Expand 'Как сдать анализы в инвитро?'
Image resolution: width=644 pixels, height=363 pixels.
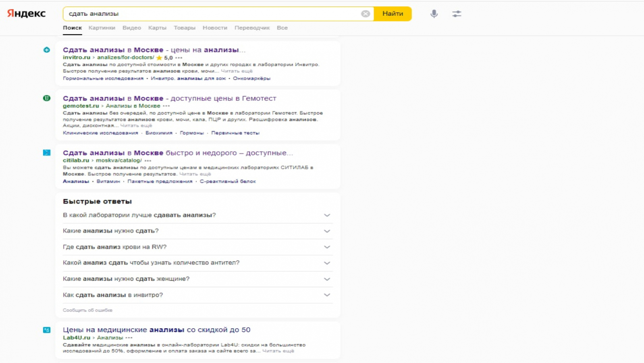click(x=197, y=295)
